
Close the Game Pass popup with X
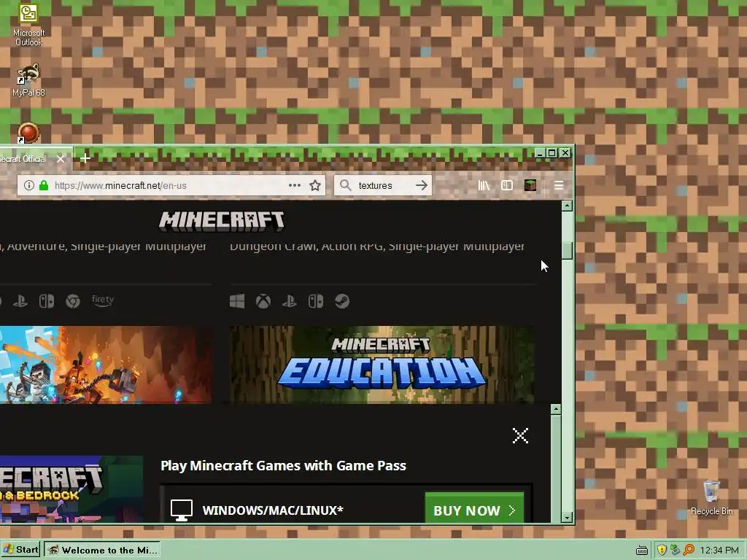tap(520, 435)
